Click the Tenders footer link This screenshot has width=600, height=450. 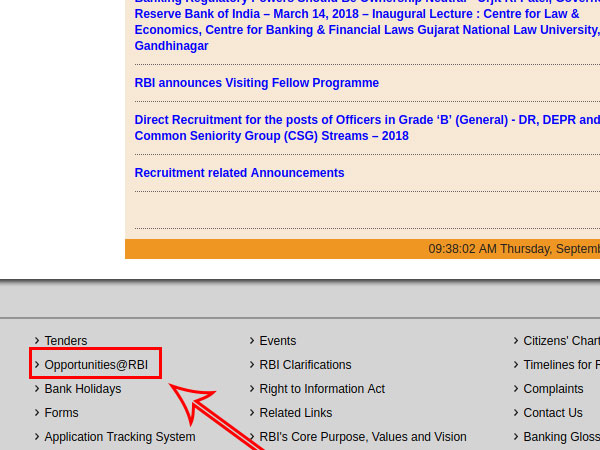click(x=66, y=341)
